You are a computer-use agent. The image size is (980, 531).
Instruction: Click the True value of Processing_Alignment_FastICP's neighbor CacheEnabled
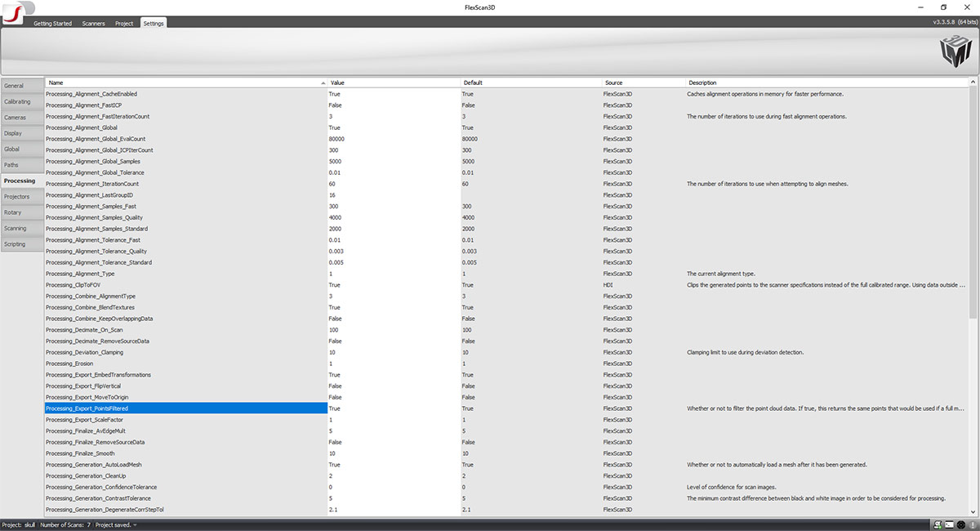[x=334, y=94]
